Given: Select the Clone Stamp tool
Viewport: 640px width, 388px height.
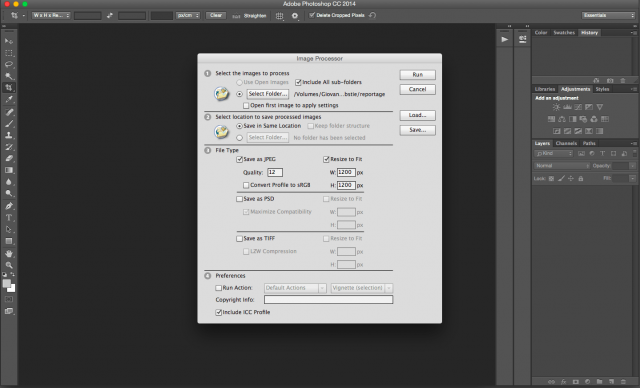Looking at the screenshot, I should [9, 135].
